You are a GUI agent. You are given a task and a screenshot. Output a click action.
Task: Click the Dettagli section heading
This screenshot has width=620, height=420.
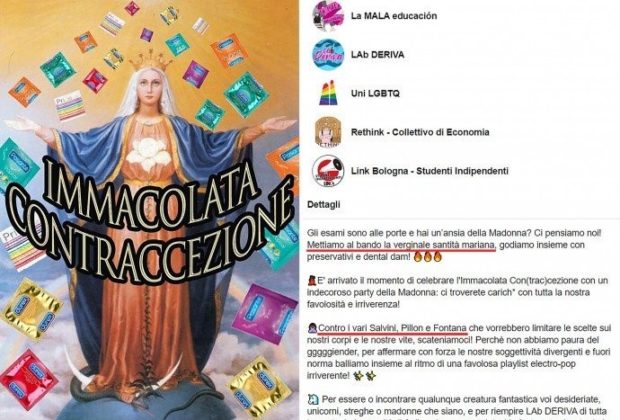point(323,205)
